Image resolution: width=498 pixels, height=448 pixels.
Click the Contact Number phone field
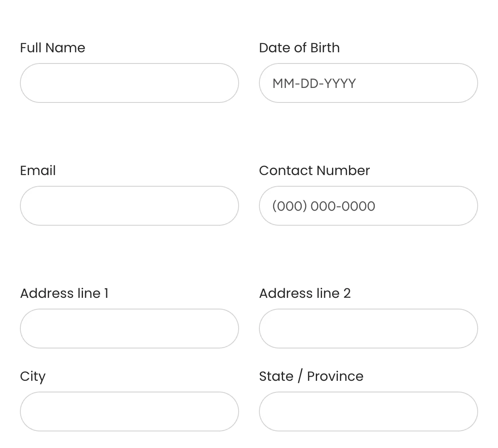tap(368, 205)
